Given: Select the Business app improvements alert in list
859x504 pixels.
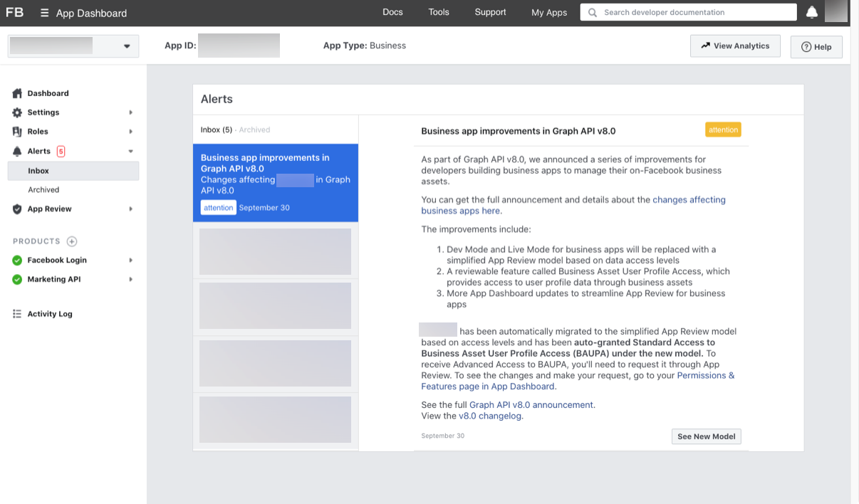Looking at the screenshot, I should pos(276,183).
